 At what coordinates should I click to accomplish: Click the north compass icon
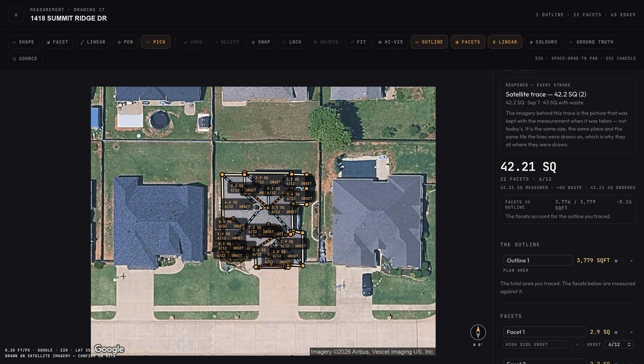478,332
